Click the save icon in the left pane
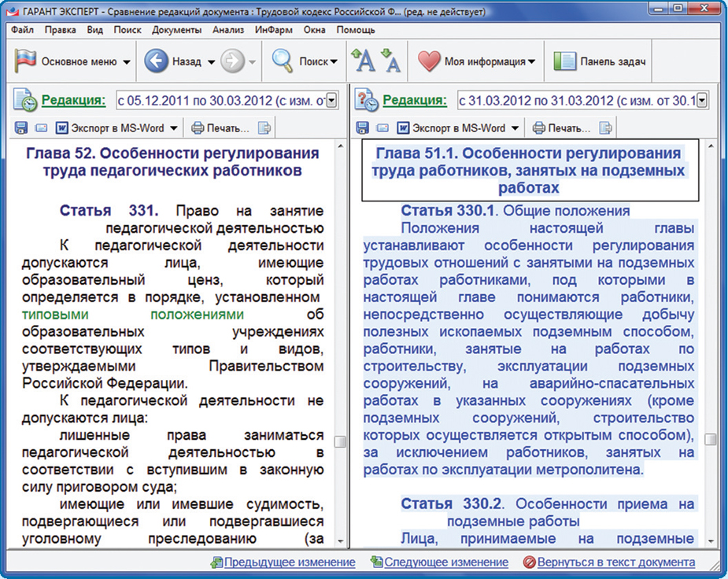 pyautogui.click(x=22, y=127)
